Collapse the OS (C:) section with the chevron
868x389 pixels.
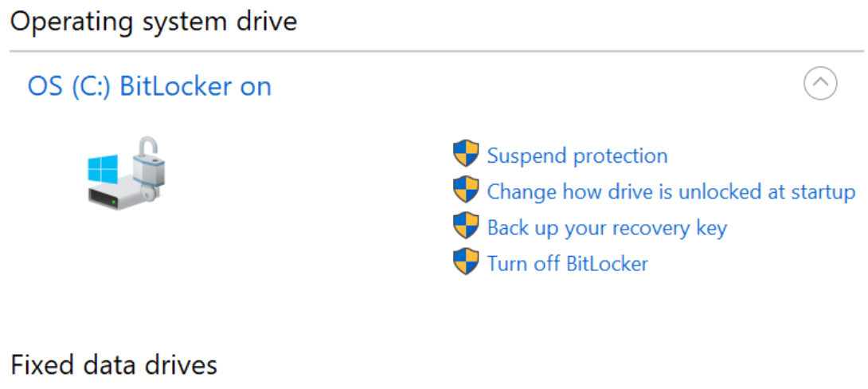[x=820, y=82]
